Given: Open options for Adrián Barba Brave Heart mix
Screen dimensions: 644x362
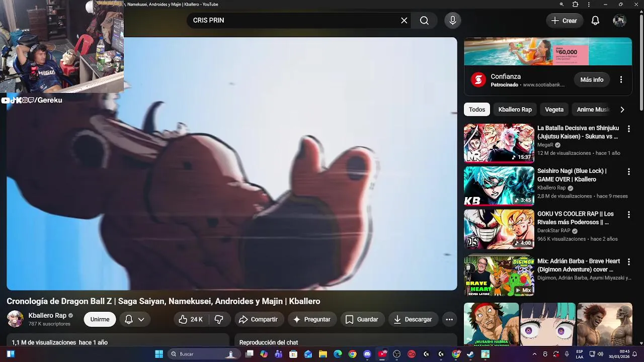Looking at the screenshot, I should pos(628,262).
